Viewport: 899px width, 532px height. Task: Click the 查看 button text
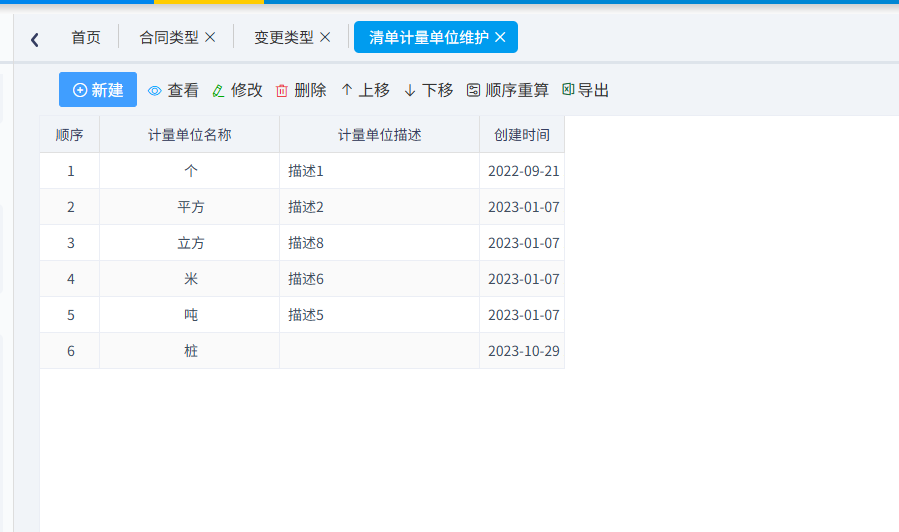[183, 90]
